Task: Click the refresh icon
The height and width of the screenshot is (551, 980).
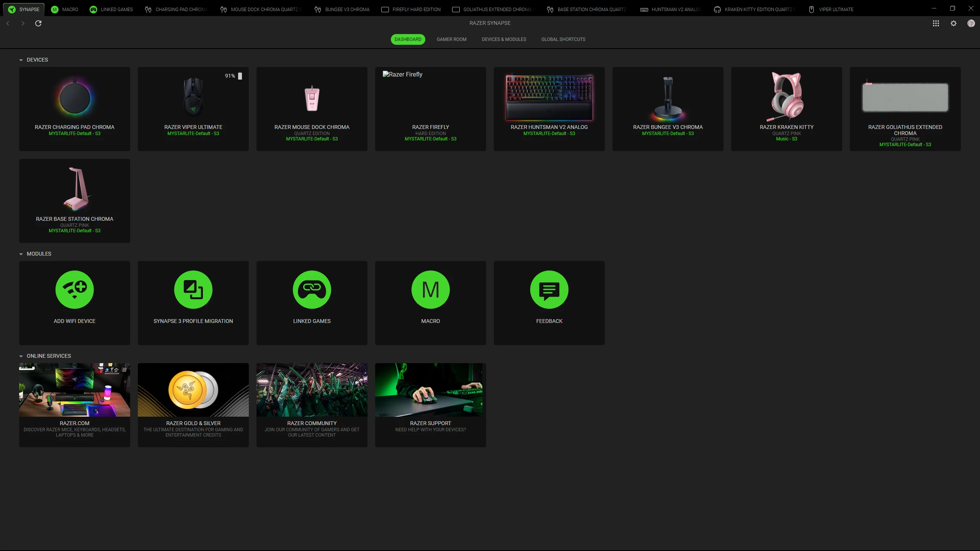Action: click(38, 23)
